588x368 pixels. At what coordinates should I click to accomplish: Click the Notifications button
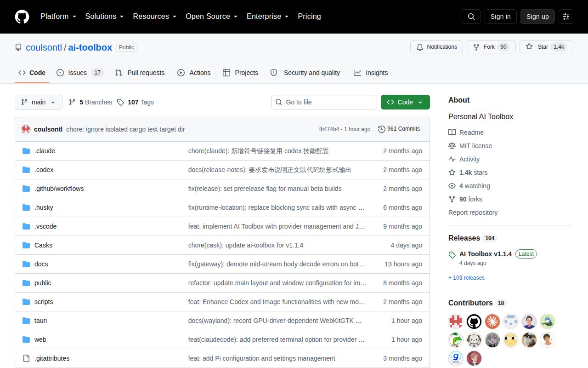click(x=436, y=47)
